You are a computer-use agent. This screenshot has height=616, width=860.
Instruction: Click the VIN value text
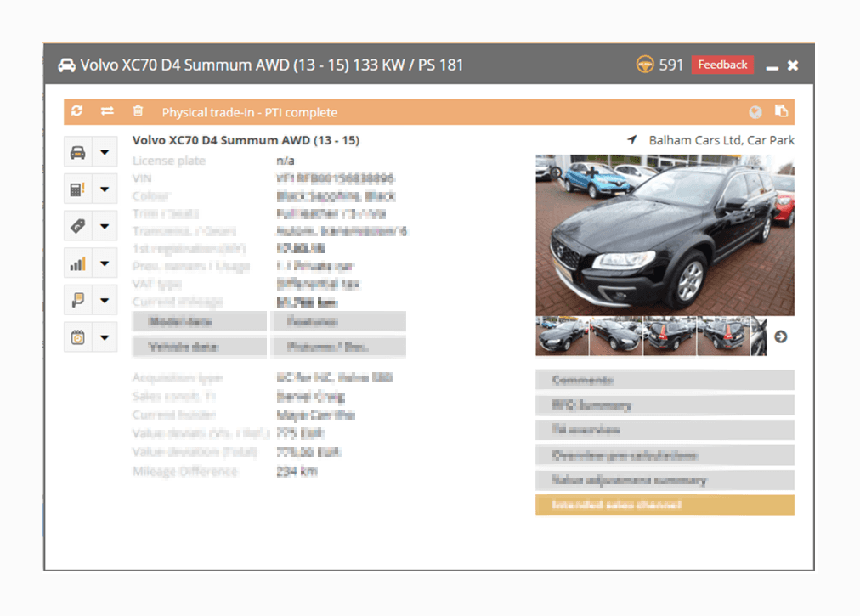coord(335,178)
